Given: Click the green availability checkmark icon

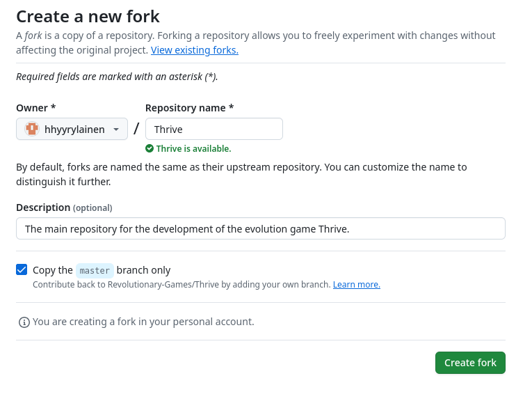Looking at the screenshot, I should pyautogui.click(x=150, y=148).
